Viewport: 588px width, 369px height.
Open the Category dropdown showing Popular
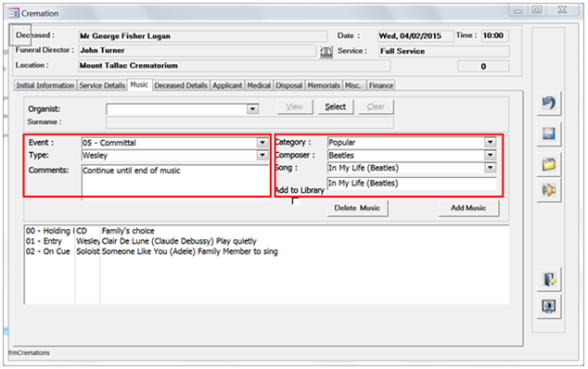490,142
